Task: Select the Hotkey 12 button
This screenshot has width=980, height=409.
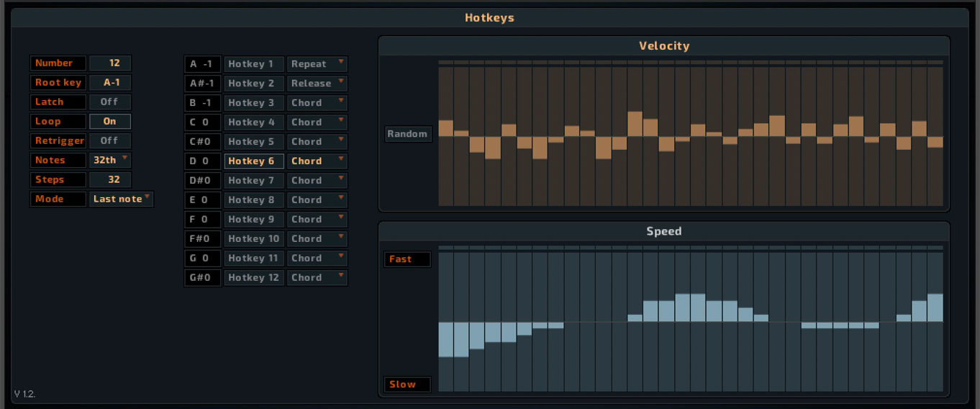Action: click(x=254, y=278)
